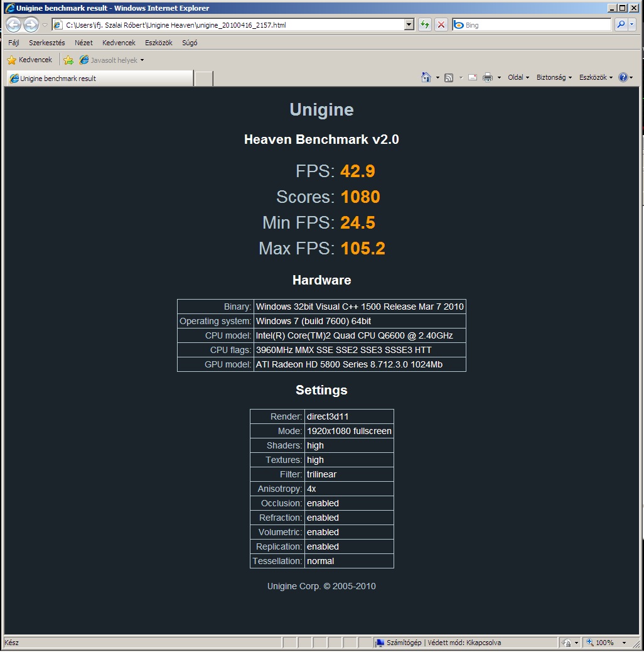Click the 3960MHz CPU flags cell
The height and width of the screenshot is (652, 644).
(360, 350)
